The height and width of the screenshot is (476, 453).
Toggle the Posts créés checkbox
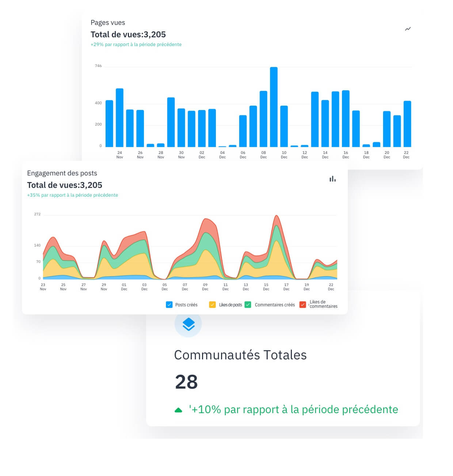pos(169,305)
